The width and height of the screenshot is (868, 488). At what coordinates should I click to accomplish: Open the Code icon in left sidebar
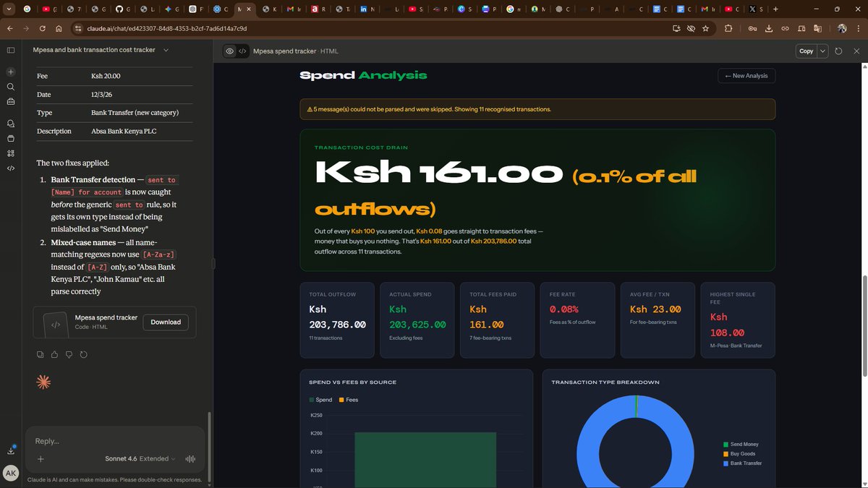[11, 168]
